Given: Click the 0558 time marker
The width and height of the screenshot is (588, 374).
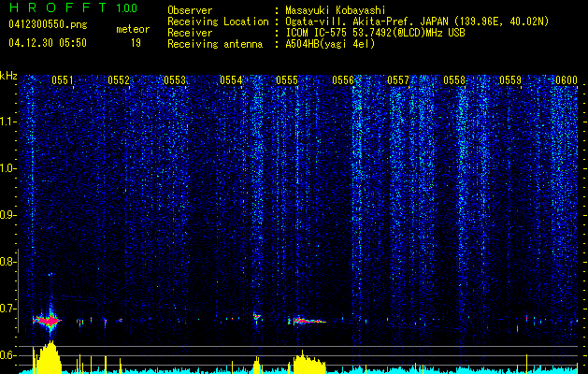Looking at the screenshot, I should click(454, 79).
